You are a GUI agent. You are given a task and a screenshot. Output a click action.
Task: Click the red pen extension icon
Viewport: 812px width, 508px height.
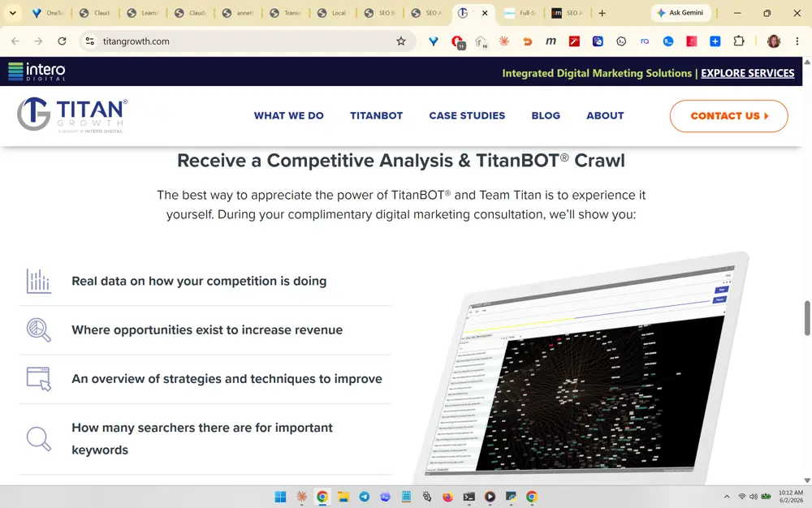point(574,41)
